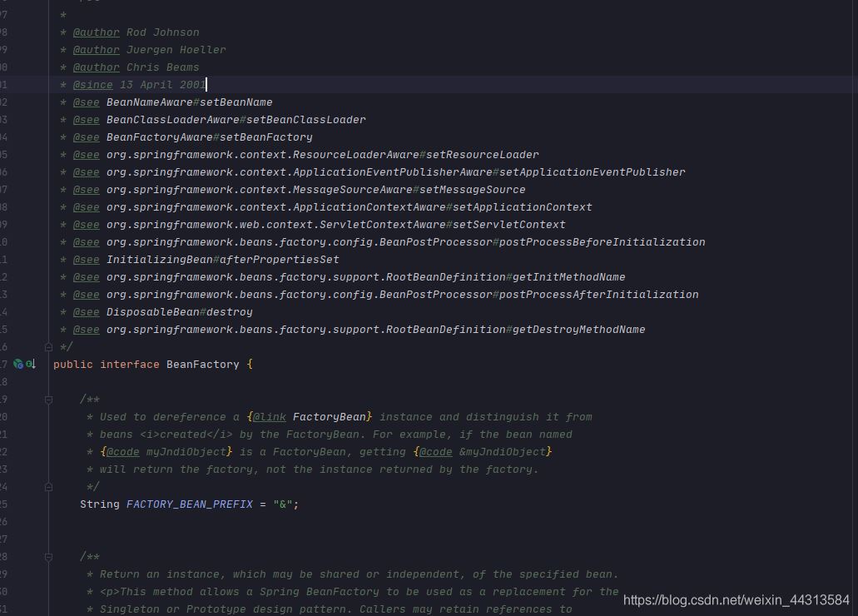This screenshot has height=616, width=858.
Task: Collapse the Javadoc ending above public interface BeanFactory
Action: coord(48,347)
